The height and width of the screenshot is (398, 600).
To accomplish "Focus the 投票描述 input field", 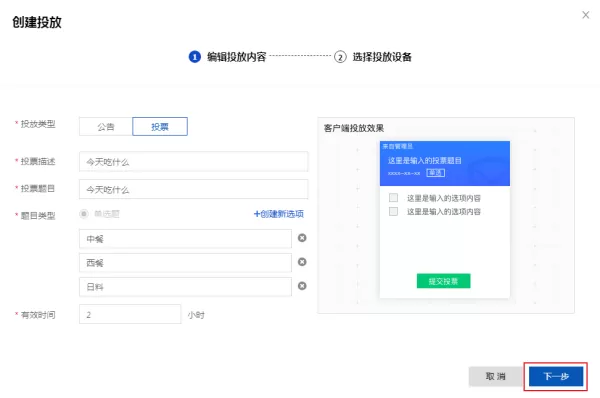I will (x=193, y=162).
